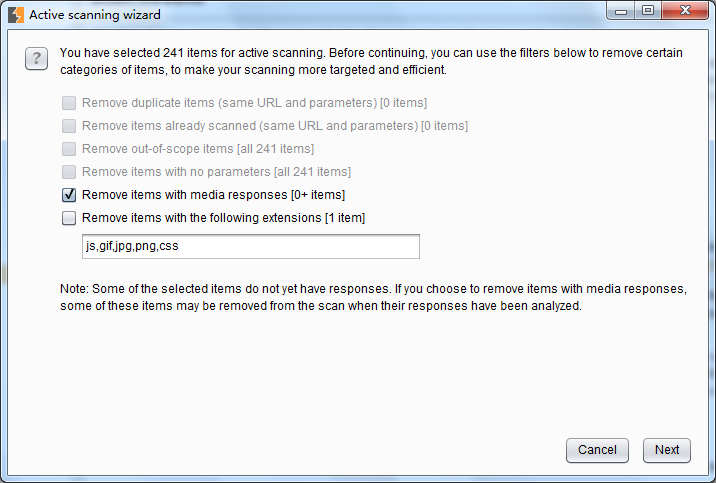
Task: Click the Burp Suite icon in title bar
Action: coord(15,15)
